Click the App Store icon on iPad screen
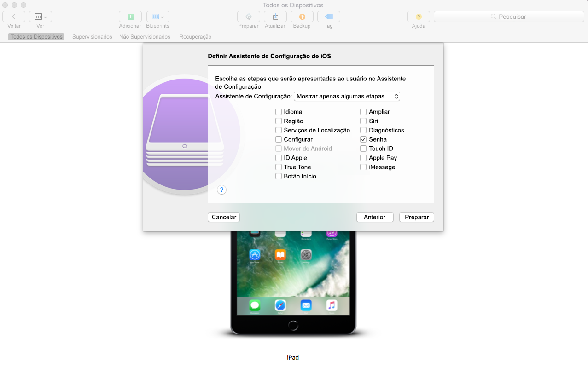 coord(255,255)
